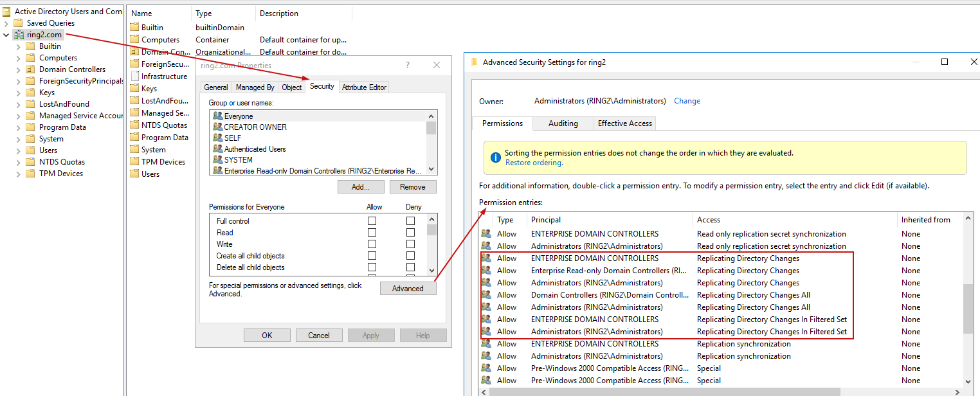Screen dimensions: 980x396
Task: Click the Saved Queries folder icon
Action: pos(19,23)
